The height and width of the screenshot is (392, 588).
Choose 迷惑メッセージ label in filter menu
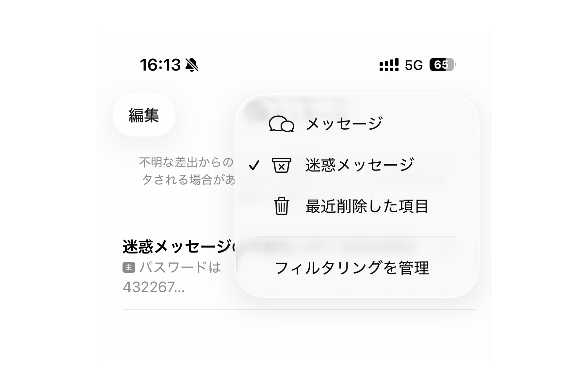tap(360, 165)
